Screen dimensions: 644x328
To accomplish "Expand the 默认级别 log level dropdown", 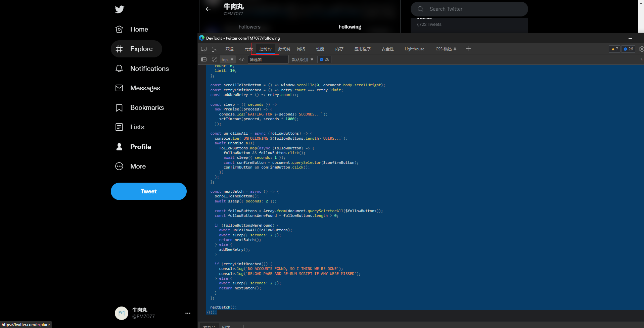I will tap(302, 59).
